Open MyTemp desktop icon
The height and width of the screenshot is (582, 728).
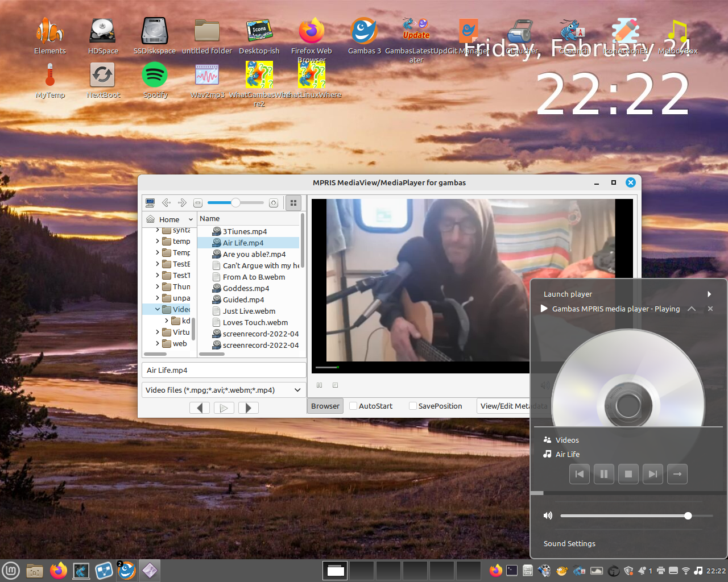[x=50, y=80]
